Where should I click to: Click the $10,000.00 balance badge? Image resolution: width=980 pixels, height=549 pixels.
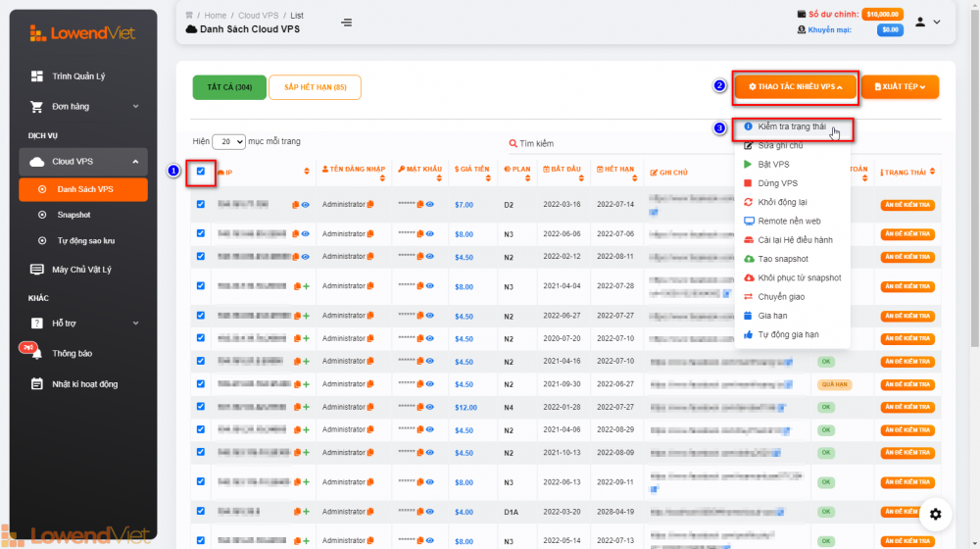(883, 15)
